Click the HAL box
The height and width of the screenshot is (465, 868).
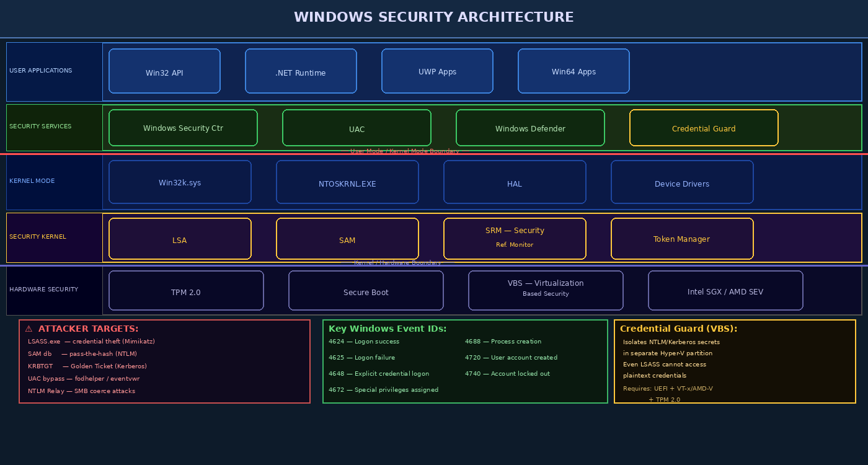click(x=515, y=182)
